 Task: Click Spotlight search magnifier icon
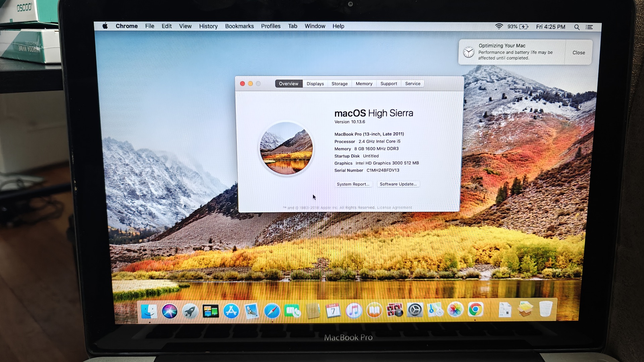(577, 27)
